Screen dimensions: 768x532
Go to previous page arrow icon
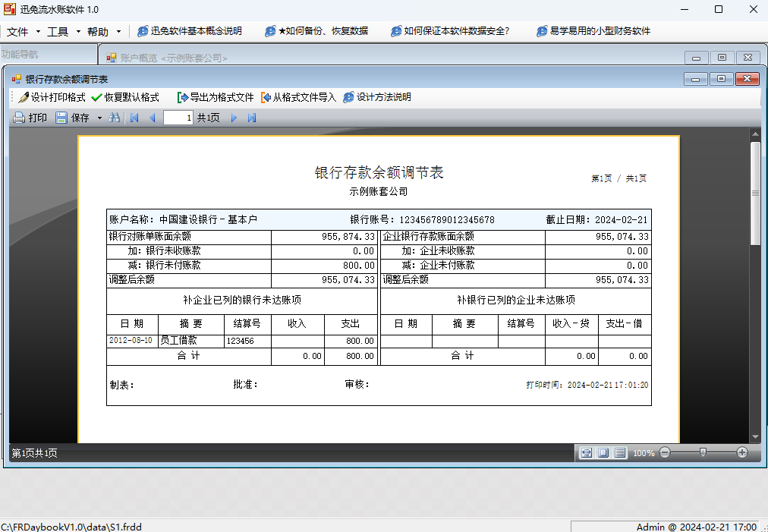click(153, 118)
